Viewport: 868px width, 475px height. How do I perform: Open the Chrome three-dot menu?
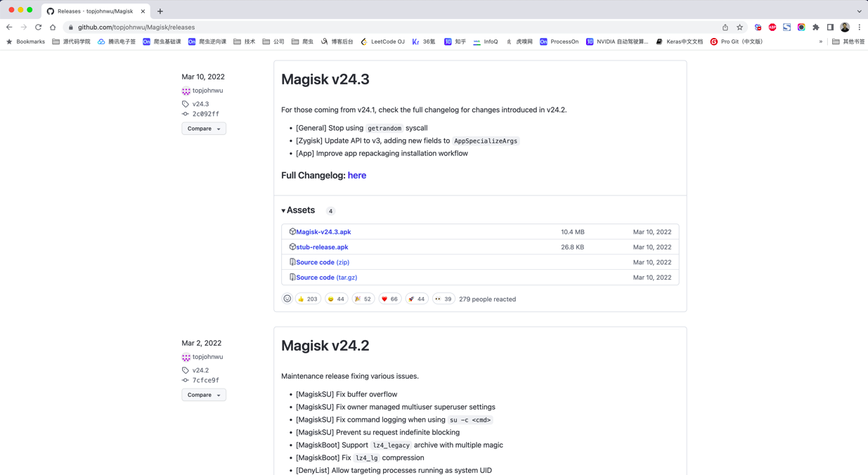click(x=859, y=27)
